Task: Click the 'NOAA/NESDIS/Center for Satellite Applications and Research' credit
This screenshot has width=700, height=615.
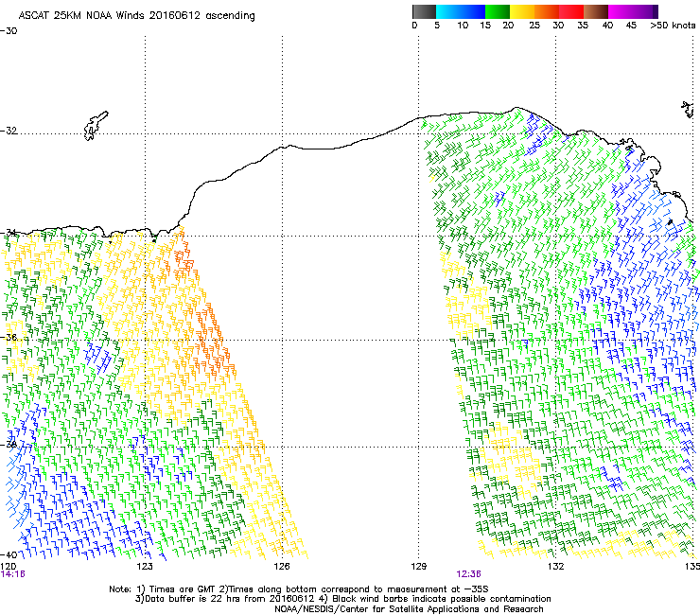Action: [409, 609]
